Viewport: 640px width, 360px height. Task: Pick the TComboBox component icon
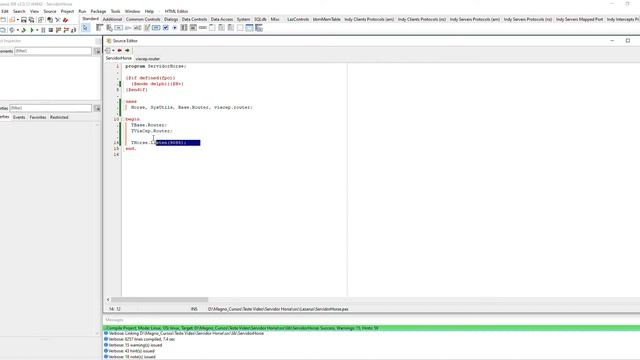pyautogui.click(x=193, y=28)
